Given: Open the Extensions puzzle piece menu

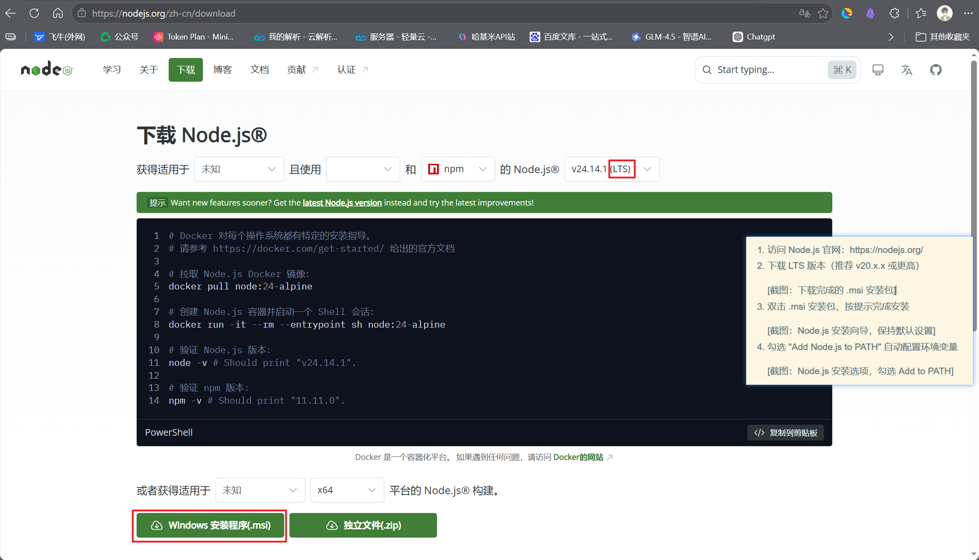Looking at the screenshot, I should pyautogui.click(x=894, y=14).
